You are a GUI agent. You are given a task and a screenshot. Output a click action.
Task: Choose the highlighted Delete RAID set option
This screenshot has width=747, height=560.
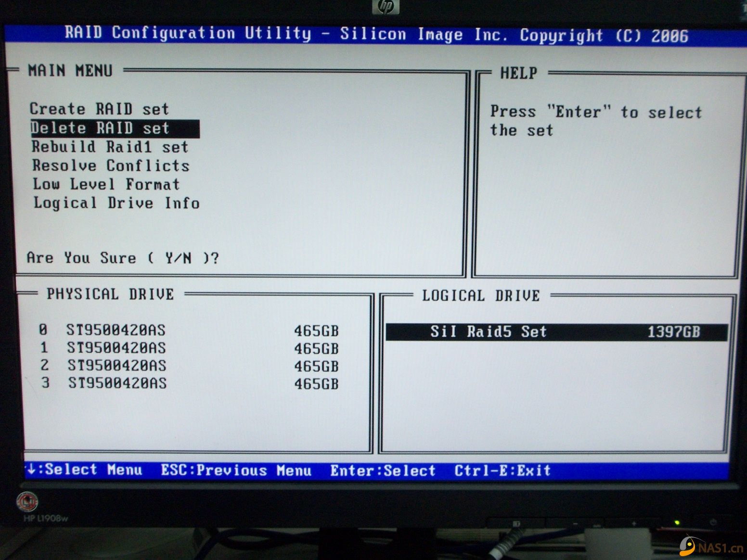115,128
